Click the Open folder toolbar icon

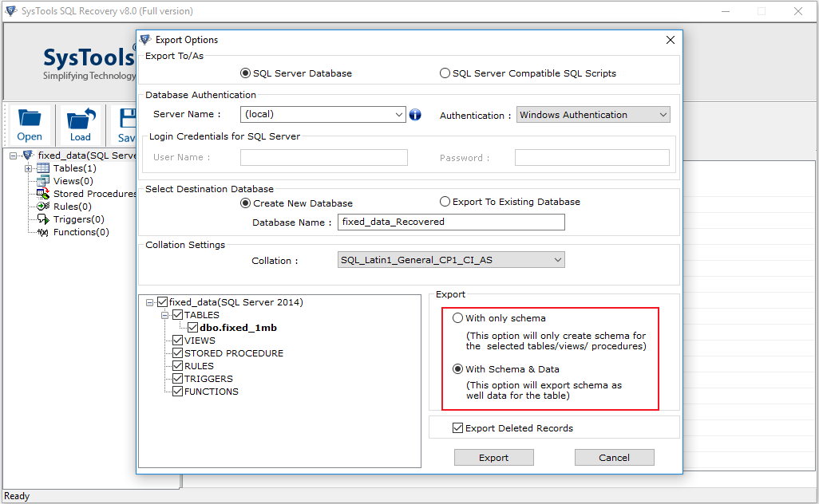pyautogui.click(x=30, y=120)
